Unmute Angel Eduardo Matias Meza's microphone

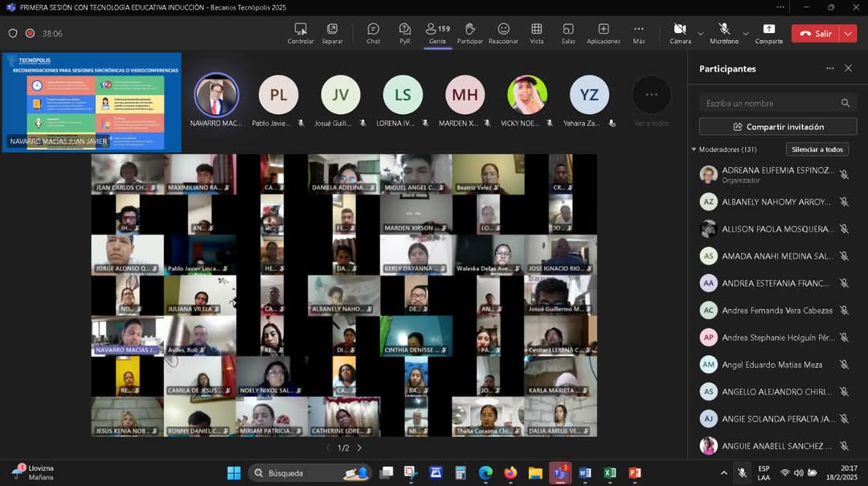click(844, 365)
